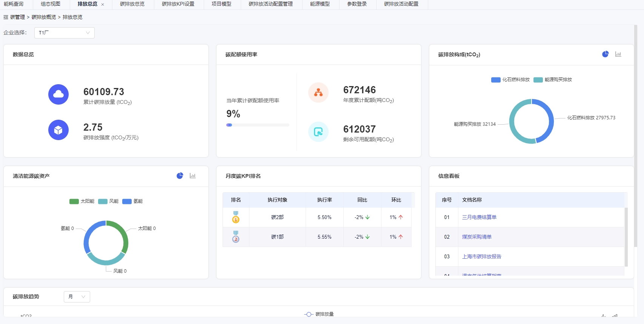The height and width of the screenshot is (324, 644).
Task: Toggle 能源购买排放 legend series visibility
Action: (x=553, y=80)
